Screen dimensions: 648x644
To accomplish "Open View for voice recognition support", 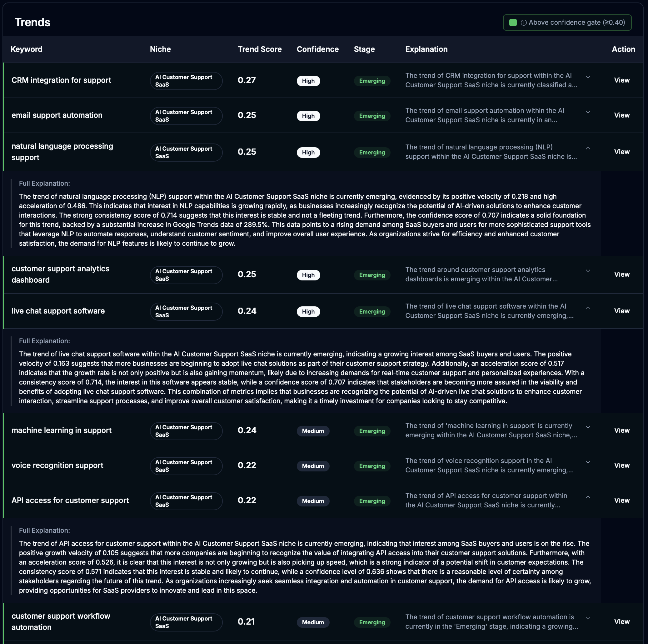I will [x=621, y=465].
